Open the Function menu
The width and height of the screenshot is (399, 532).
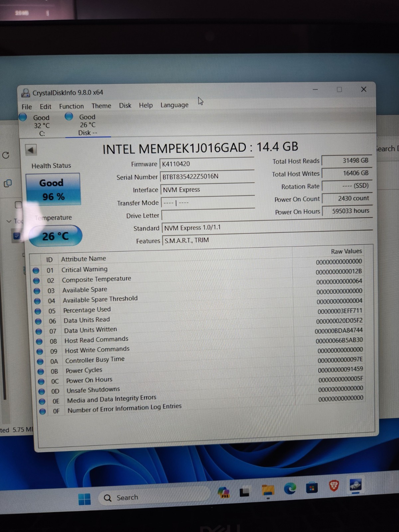tap(71, 106)
